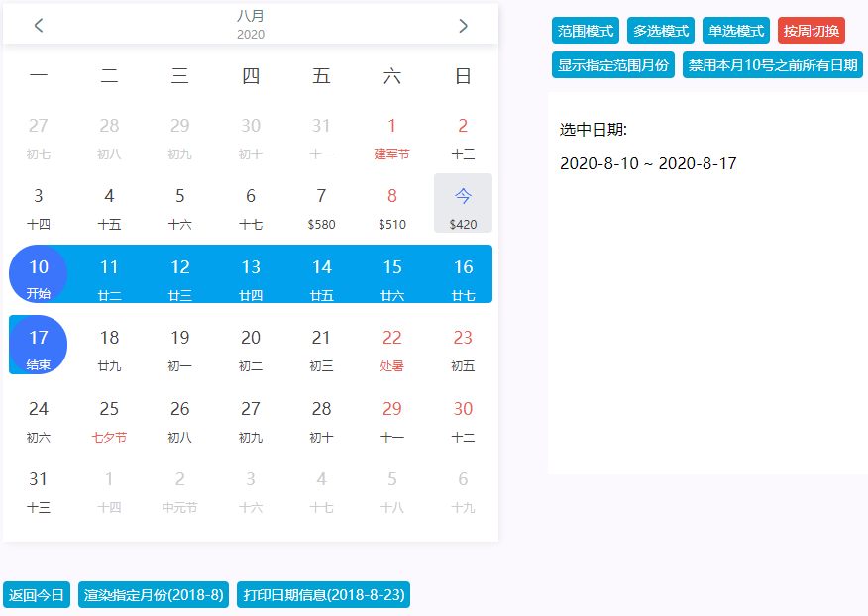The height and width of the screenshot is (616, 868).
Task: Click the next month arrow
Action: 462,25
